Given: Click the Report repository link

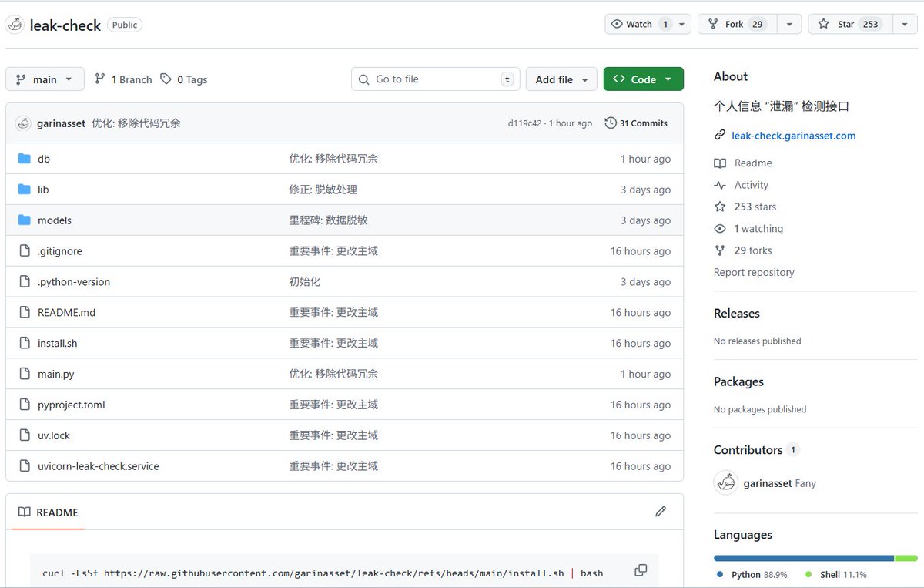Looking at the screenshot, I should click(754, 272).
